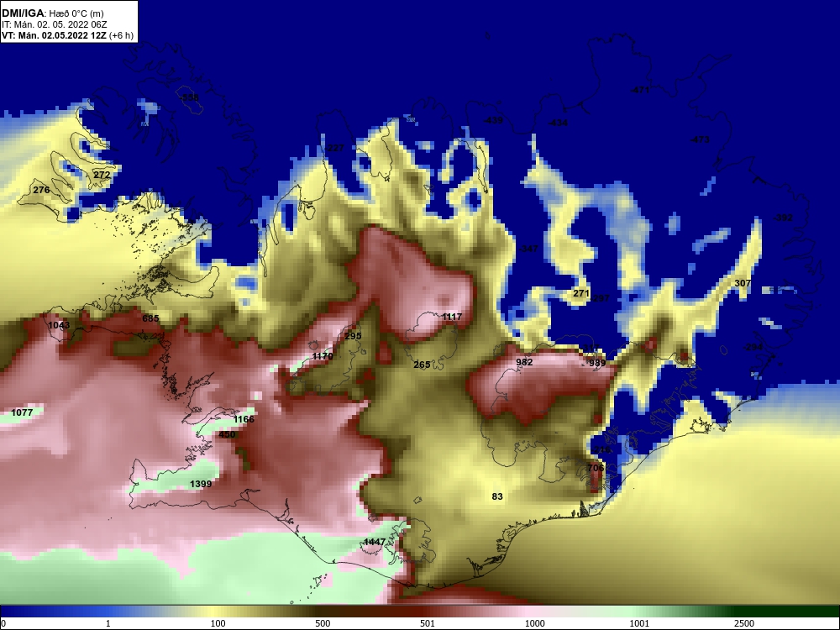Click the map value 276
This screenshot has height=630, width=840.
coord(41,190)
